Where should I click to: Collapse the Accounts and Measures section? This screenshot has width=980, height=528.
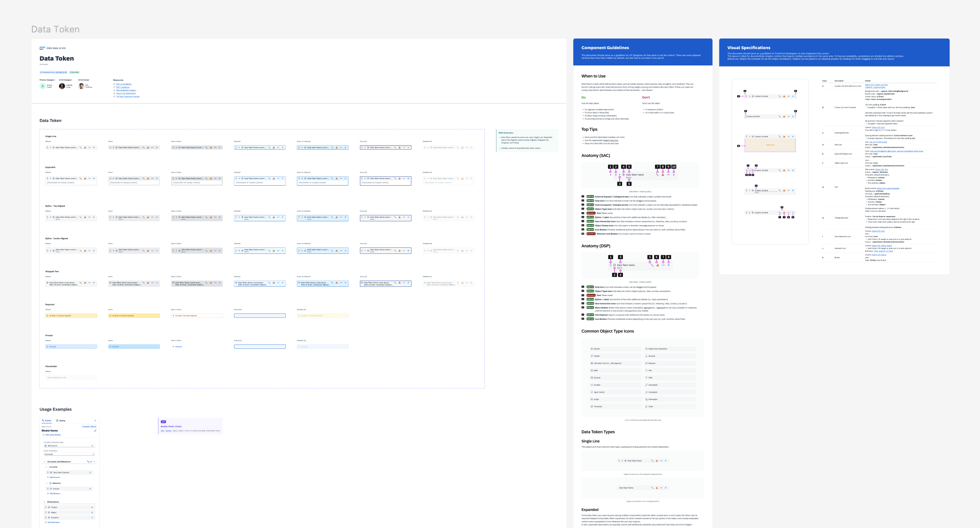(x=45, y=461)
